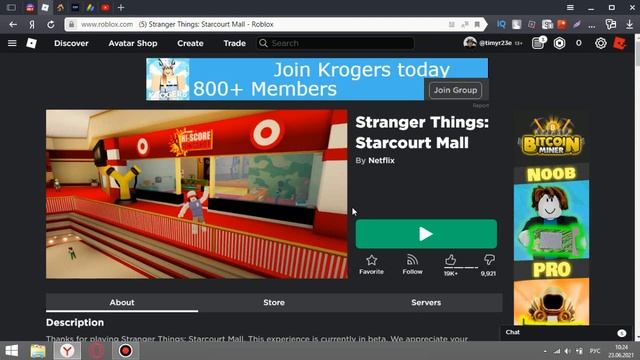The image size is (640, 360).
Task: Add game to favorites with star icon
Action: 371,264
